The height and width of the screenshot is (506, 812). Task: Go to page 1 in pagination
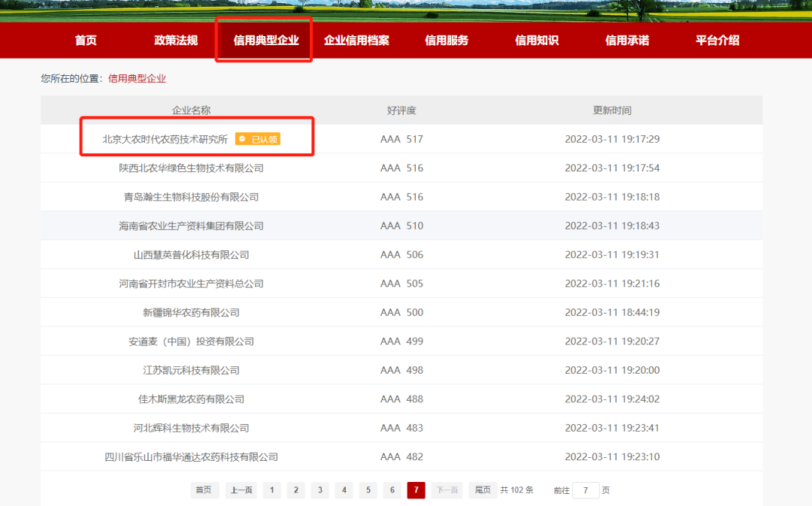[x=272, y=490]
